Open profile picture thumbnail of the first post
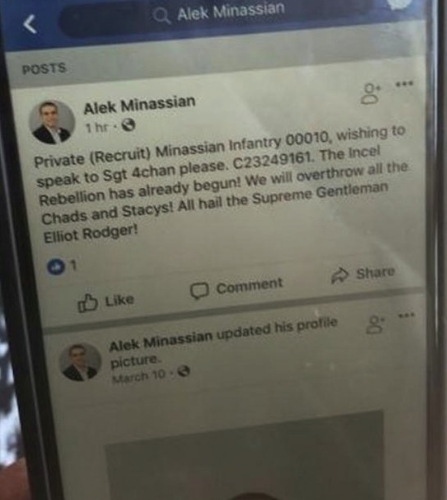 point(52,122)
